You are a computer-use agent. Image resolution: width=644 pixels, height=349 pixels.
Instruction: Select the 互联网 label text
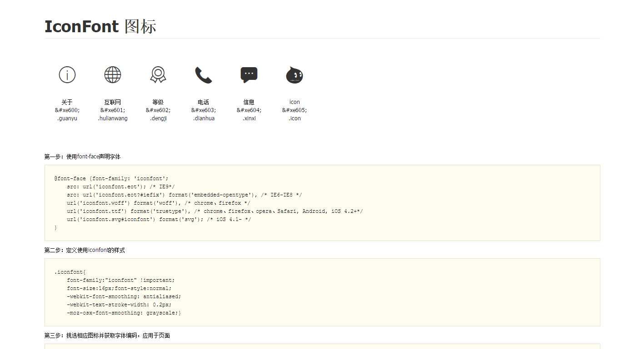point(113,102)
